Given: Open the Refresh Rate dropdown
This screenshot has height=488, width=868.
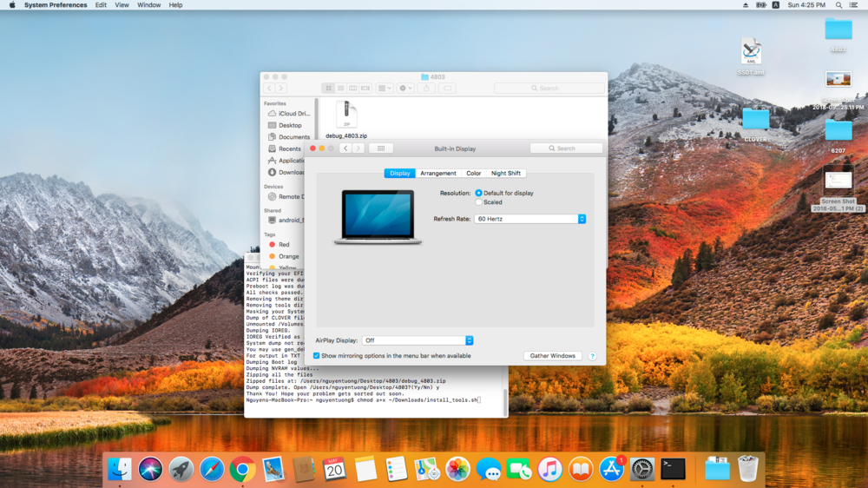Looking at the screenshot, I should [x=530, y=219].
